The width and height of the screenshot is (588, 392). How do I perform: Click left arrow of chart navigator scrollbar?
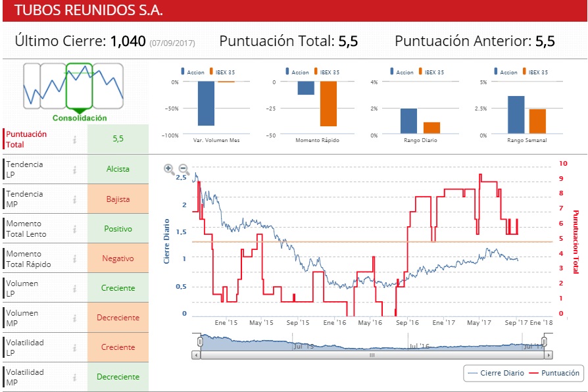tap(196, 355)
